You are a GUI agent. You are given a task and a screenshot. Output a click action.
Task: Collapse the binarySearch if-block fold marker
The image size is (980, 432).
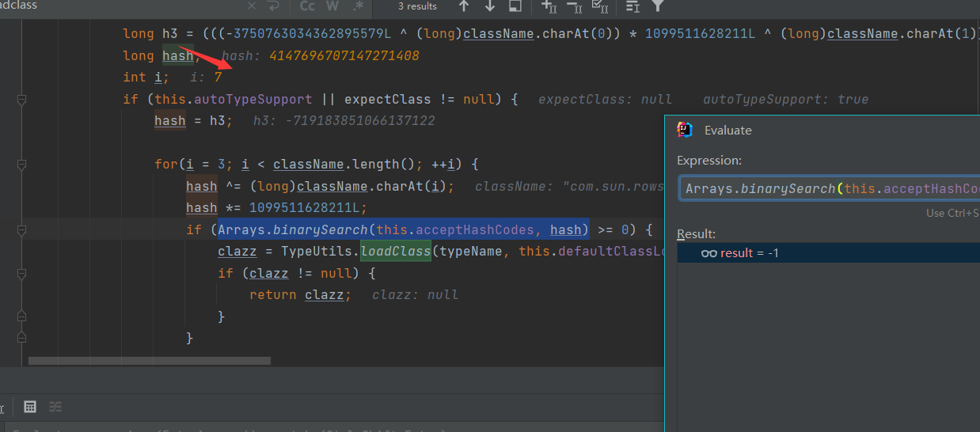tap(21, 230)
